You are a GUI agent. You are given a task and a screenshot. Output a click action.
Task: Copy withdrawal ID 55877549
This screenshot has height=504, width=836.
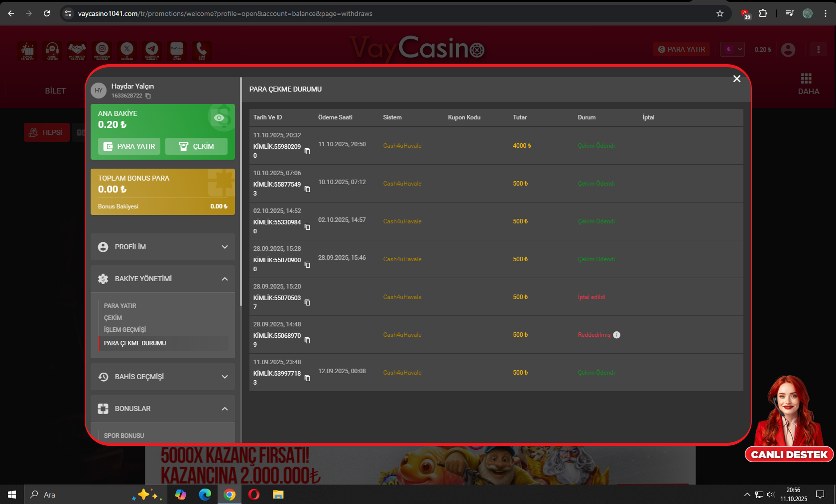[307, 189]
